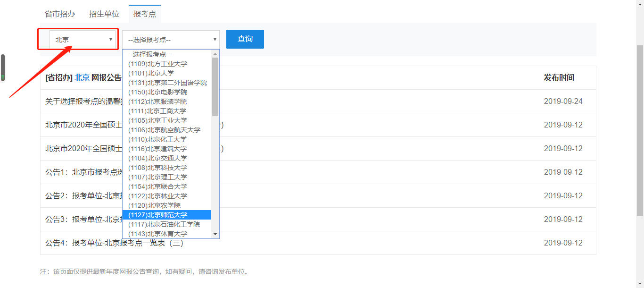Choose the --选择报考点-- placeholder option in list
Screen dimensions: 644x288
pos(167,54)
